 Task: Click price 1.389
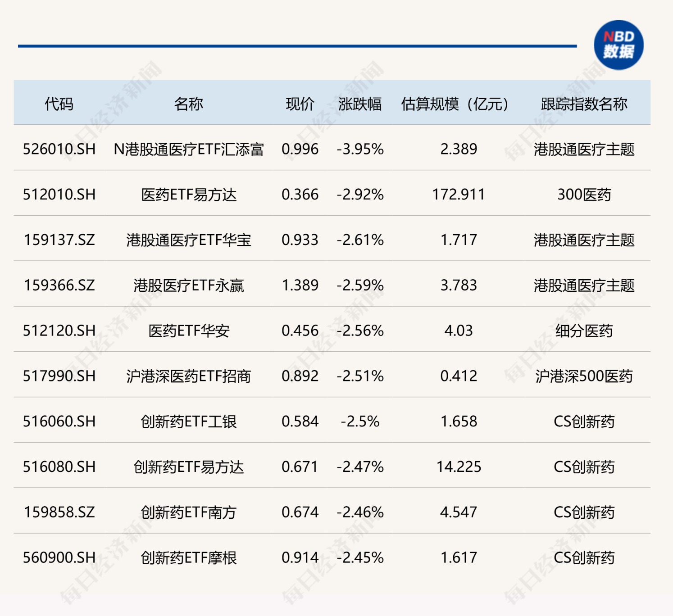pos(300,285)
